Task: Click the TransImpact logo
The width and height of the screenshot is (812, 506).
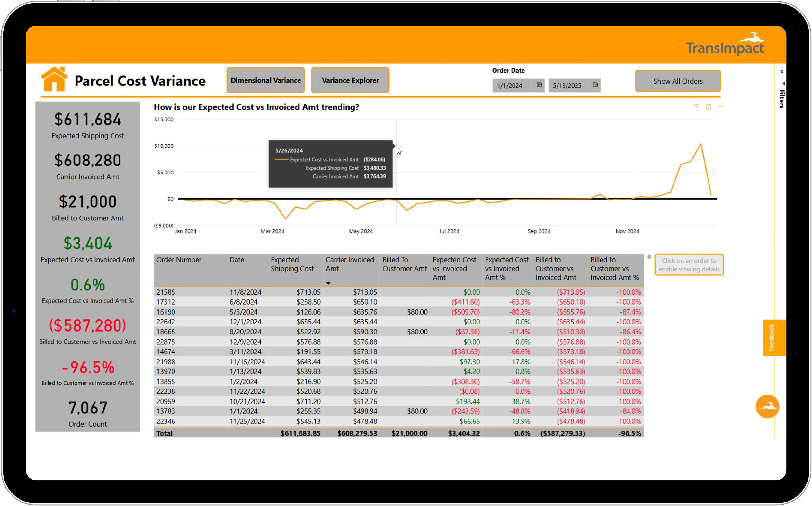Action: click(x=725, y=45)
